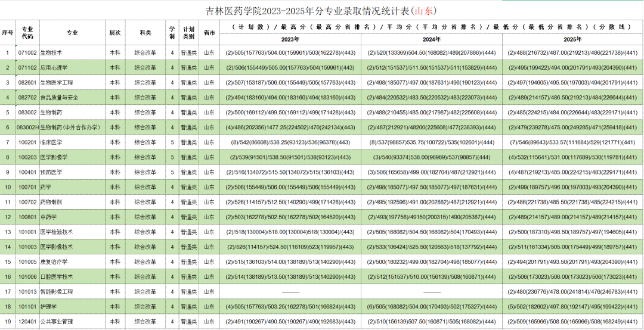644x330 pixels.
Task: Select the 科类 column header
Action: click(x=145, y=33)
